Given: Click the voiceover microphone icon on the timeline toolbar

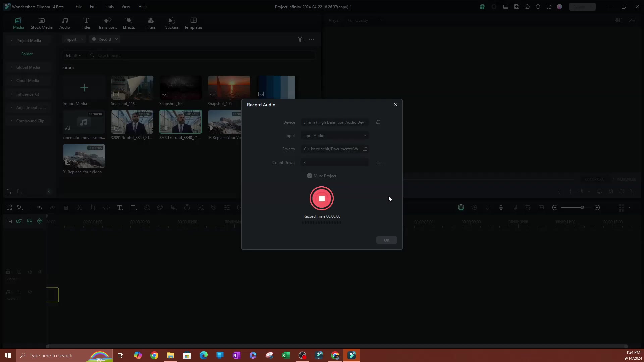Looking at the screenshot, I should coord(501,208).
